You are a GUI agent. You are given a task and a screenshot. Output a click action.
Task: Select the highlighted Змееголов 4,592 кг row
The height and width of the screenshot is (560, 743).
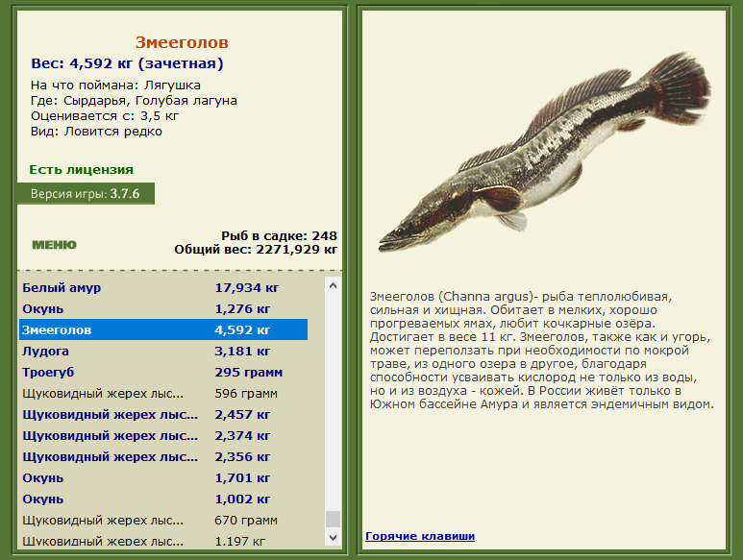click(163, 329)
